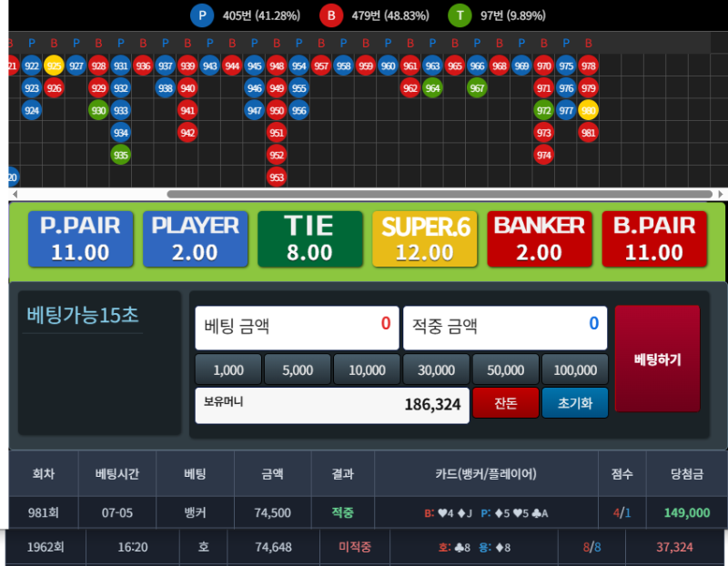Bet on SUPER.6 12.00

click(x=424, y=238)
